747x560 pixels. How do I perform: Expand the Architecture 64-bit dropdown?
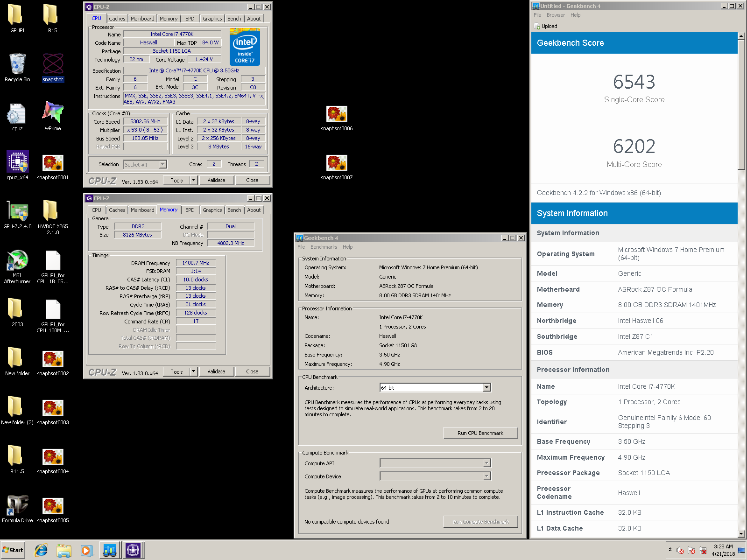(486, 388)
